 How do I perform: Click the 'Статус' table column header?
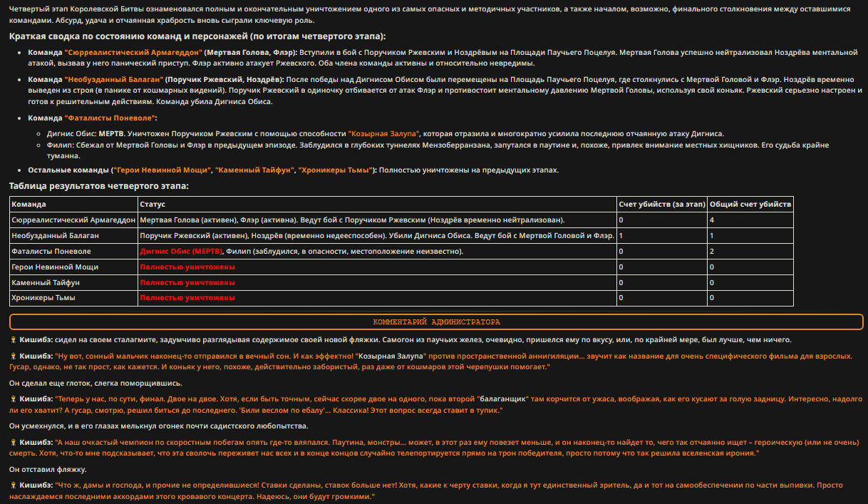click(377, 205)
